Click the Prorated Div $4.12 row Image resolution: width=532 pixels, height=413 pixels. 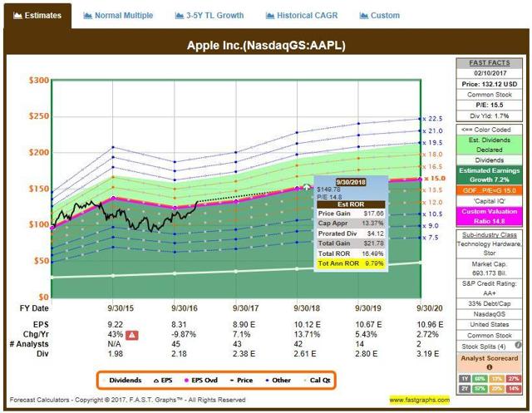(351, 234)
